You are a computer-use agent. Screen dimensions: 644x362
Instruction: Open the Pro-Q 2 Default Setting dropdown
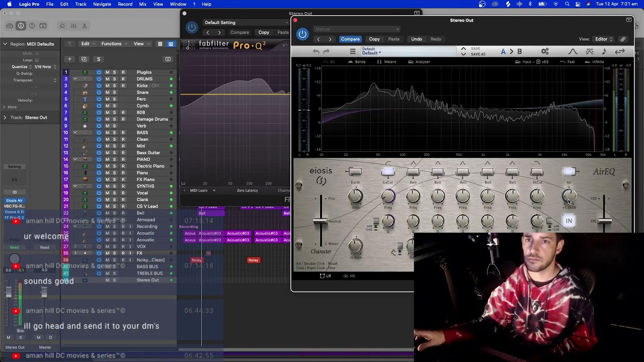point(246,23)
